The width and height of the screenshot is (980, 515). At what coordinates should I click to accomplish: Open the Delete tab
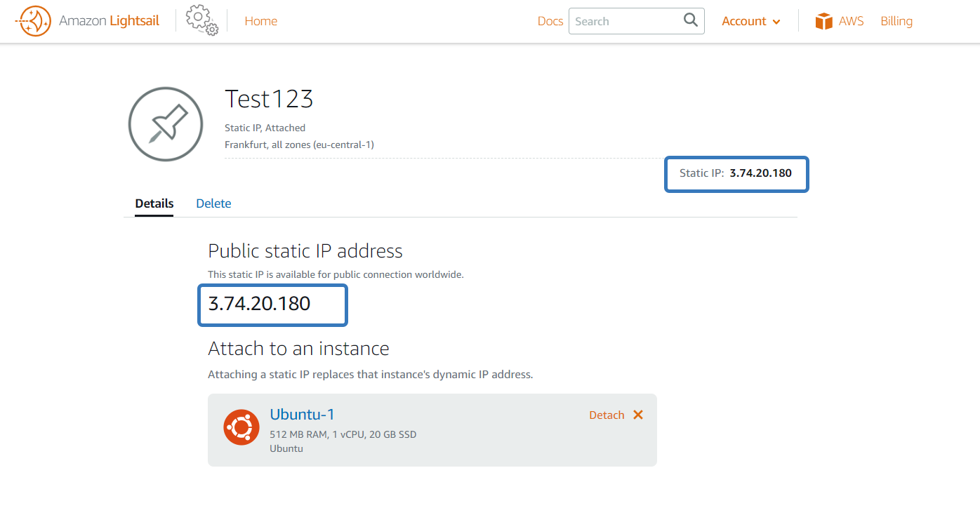click(x=213, y=203)
